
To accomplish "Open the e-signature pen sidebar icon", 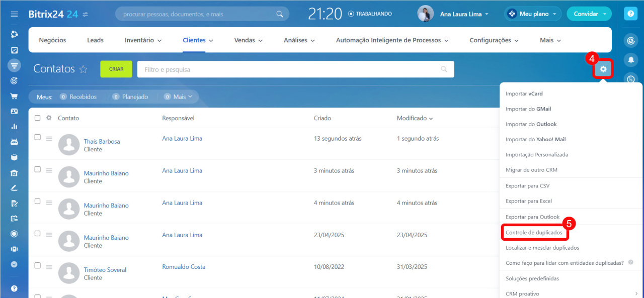I will (14, 188).
